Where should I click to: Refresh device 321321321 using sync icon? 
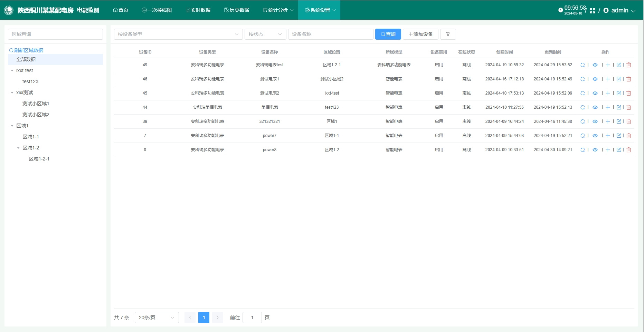[583, 121]
